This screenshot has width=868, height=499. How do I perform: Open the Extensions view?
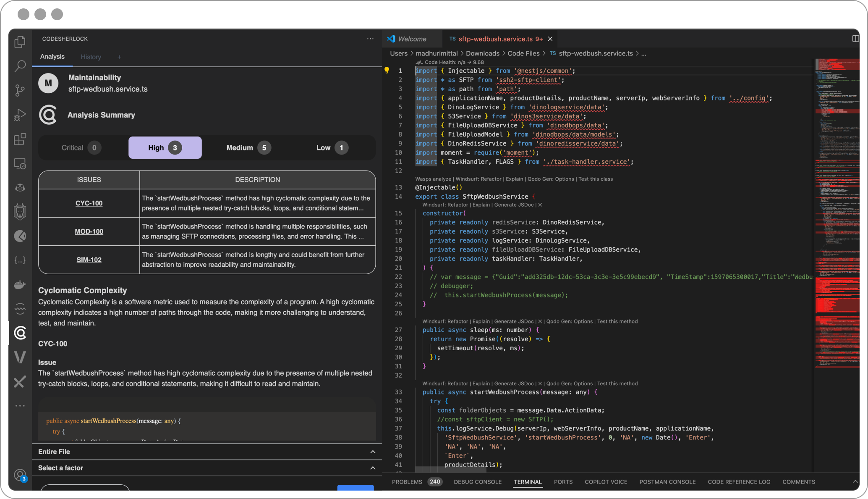(x=20, y=139)
